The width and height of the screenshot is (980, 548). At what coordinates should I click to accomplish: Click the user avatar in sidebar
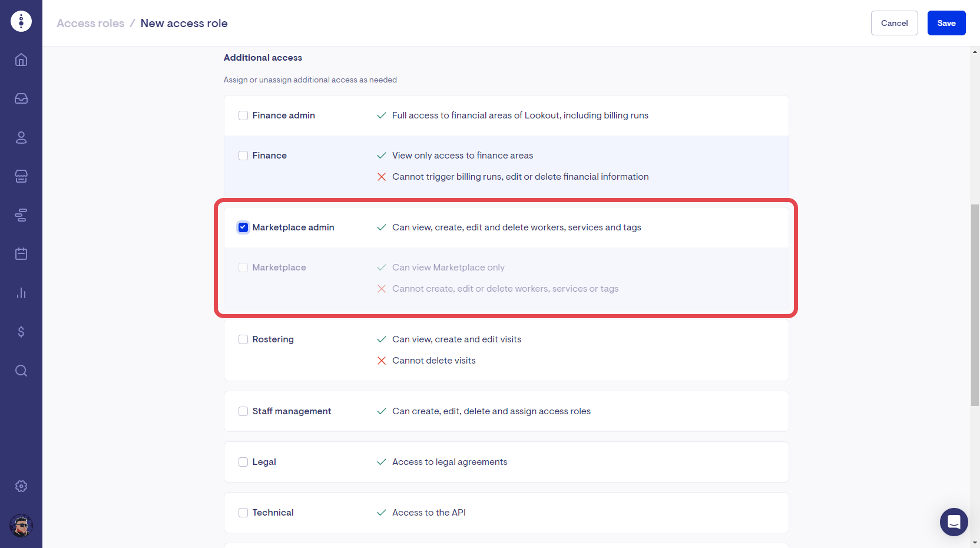[x=21, y=526]
